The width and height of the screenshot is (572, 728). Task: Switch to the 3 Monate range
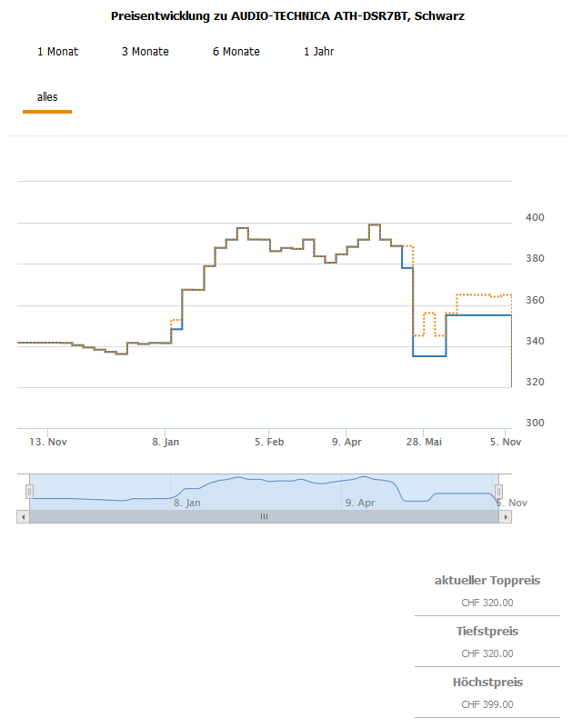coord(146,52)
